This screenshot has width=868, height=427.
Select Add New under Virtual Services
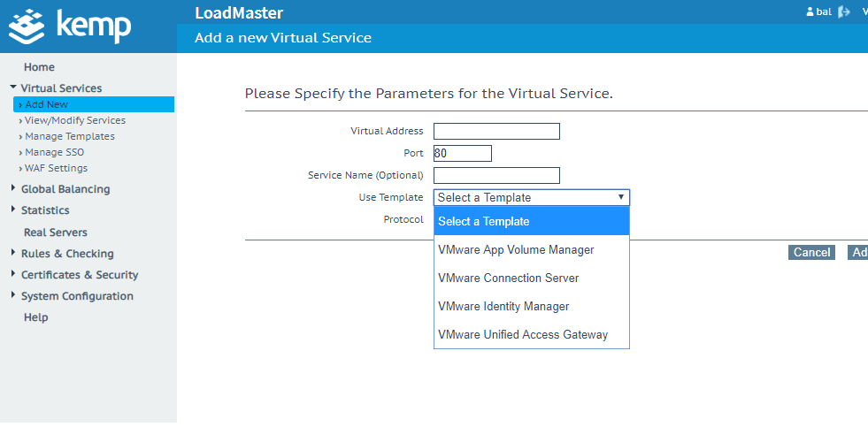coord(94,104)
